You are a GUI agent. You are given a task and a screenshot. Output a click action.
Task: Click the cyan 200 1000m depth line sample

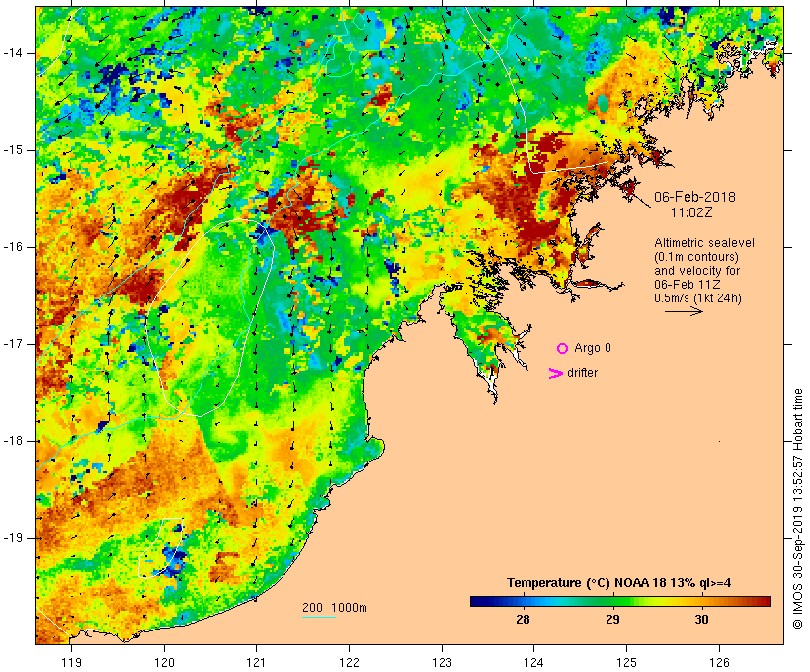coord(319,617)
